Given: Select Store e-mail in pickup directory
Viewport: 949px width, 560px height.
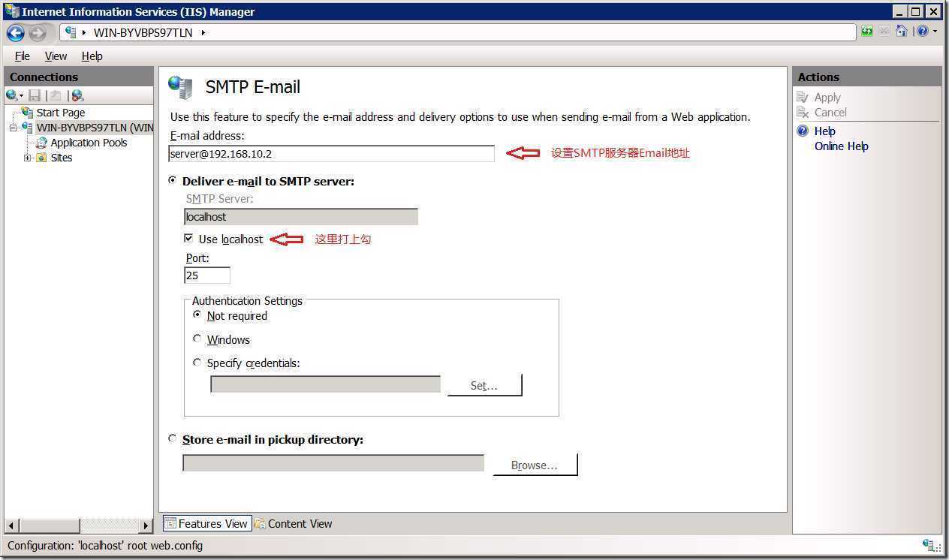Looking at the screenshot, I should coord(173,438).
